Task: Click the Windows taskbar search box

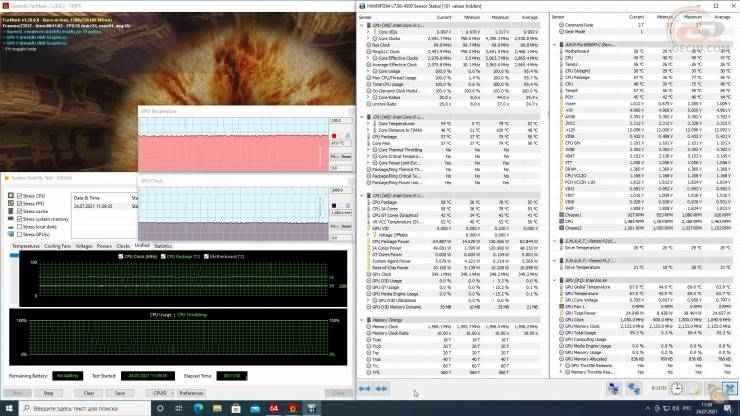Action: point(85,408)
